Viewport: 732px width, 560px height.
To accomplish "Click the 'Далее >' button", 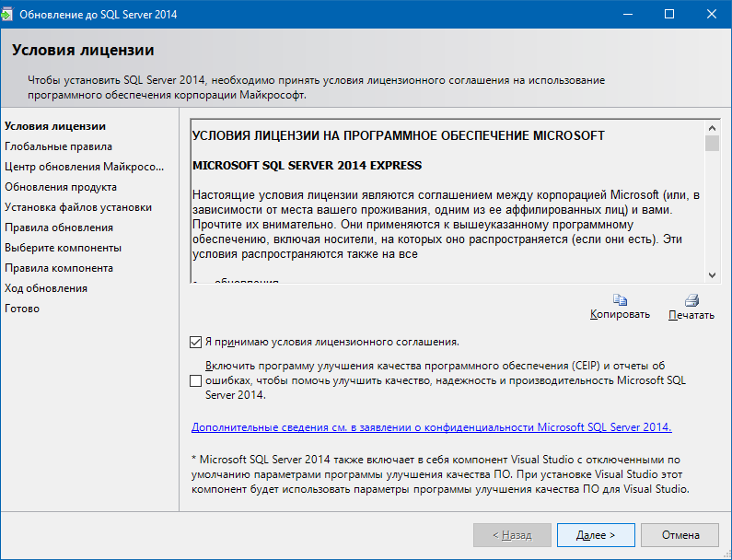I will pyautogui.click(x=596, y=535).
